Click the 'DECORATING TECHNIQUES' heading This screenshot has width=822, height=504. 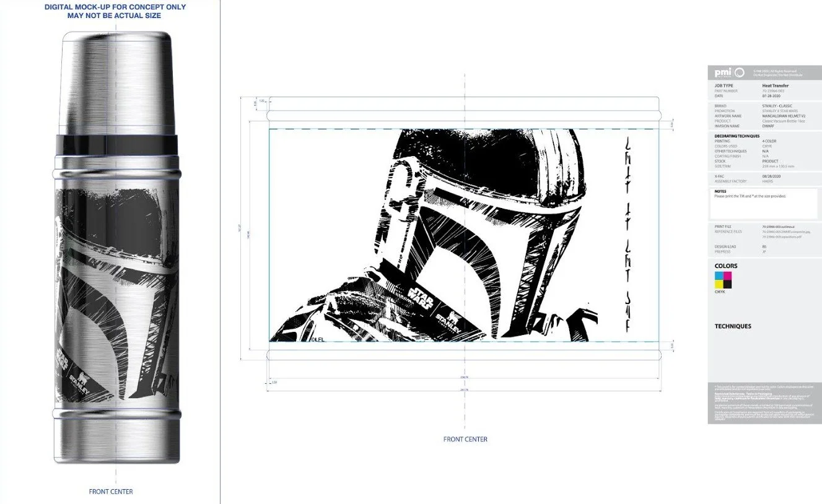point(737,136)
